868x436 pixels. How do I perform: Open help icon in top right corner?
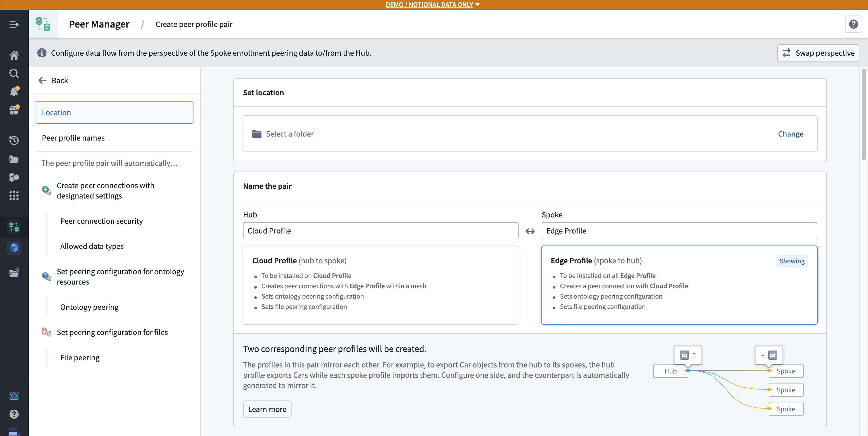coord(853,24)
